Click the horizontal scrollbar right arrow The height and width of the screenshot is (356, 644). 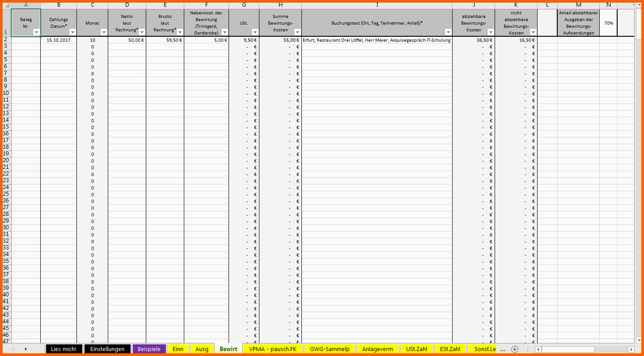(631, 349)
